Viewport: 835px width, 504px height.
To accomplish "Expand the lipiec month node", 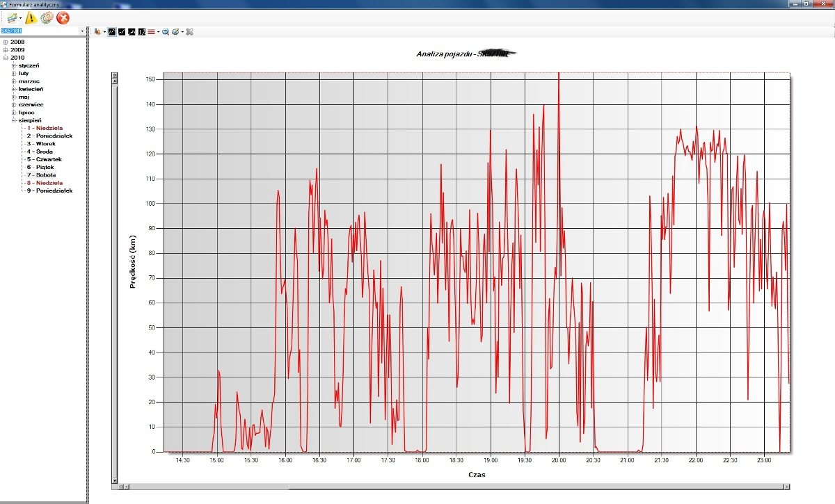I will (x=14, y=113).
